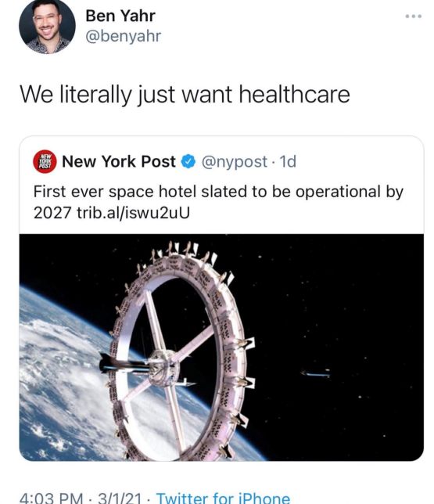Open the Twitter for iPhone link
The height and width of the screenshot is (504, 434).
tap(224, 498)
